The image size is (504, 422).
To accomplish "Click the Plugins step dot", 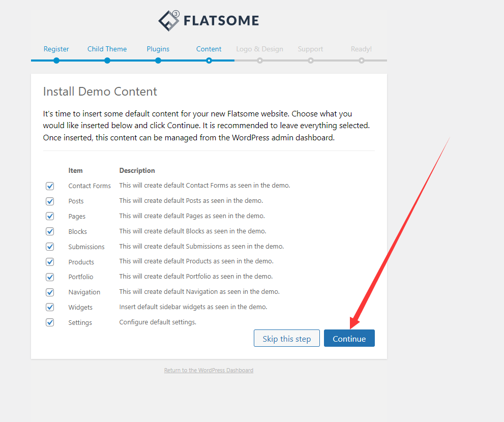I will pos(158,61).
